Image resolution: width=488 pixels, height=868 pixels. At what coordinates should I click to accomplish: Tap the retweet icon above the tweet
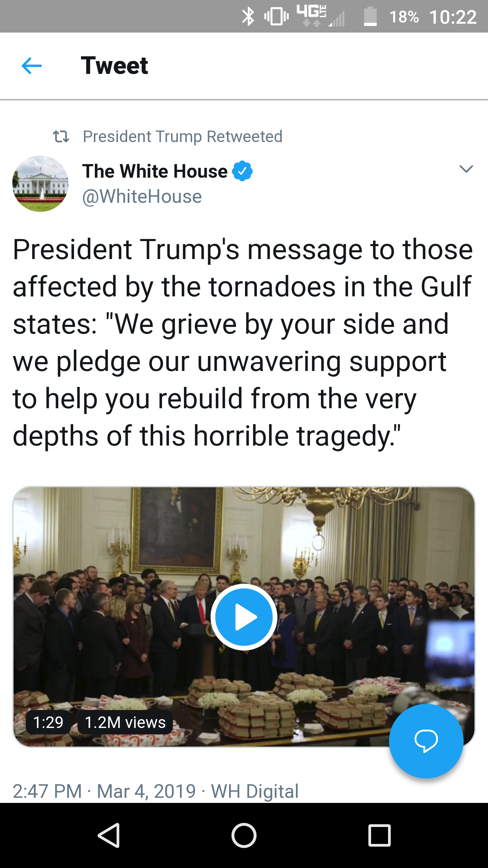(61, 137)
